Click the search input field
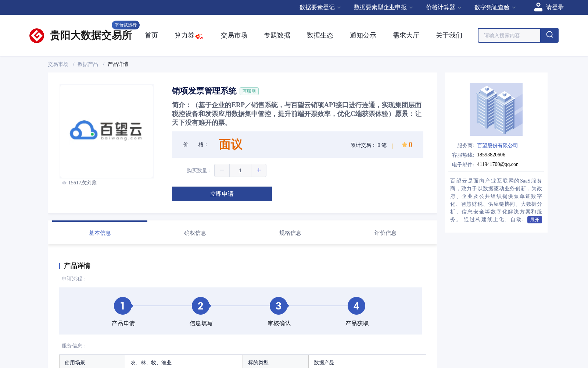Screen dimensions: 588x368 coord(509,35)
